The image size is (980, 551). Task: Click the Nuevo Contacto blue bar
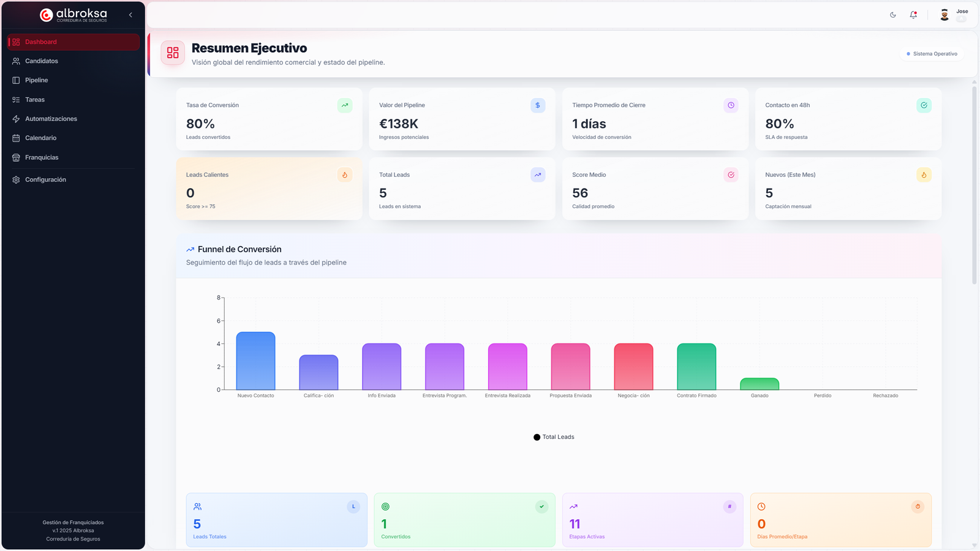pos(255,361)
